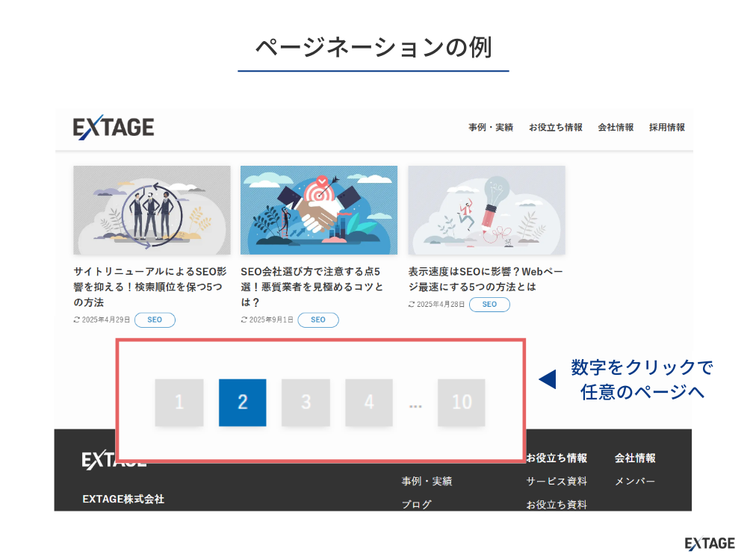Click the SEO tag under the 2025年9月1日 article
This screenshot has height=560, width=747.
(x=318, y=320)
